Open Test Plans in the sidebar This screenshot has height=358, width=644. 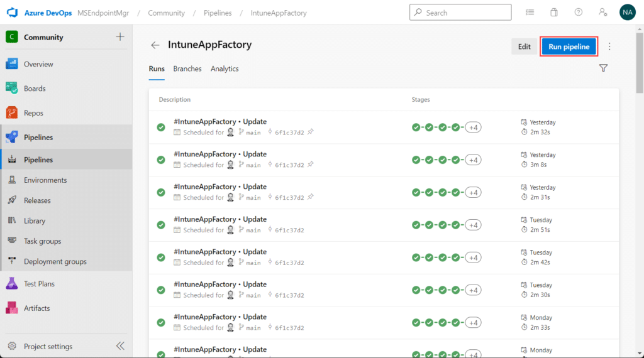[x=67, y=284]
